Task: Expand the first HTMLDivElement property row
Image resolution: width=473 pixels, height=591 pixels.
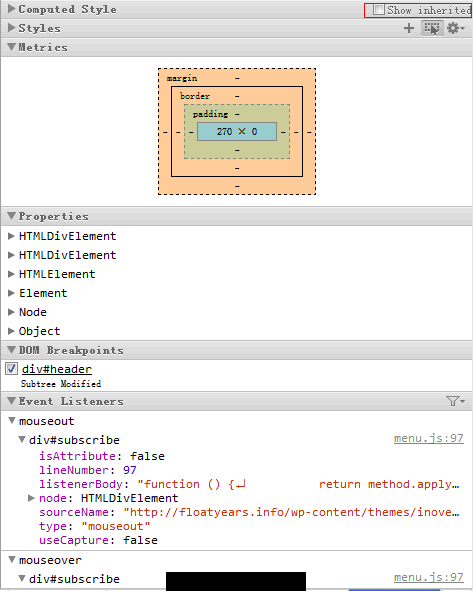Action: pyautogui.click(x=11, y=236)
